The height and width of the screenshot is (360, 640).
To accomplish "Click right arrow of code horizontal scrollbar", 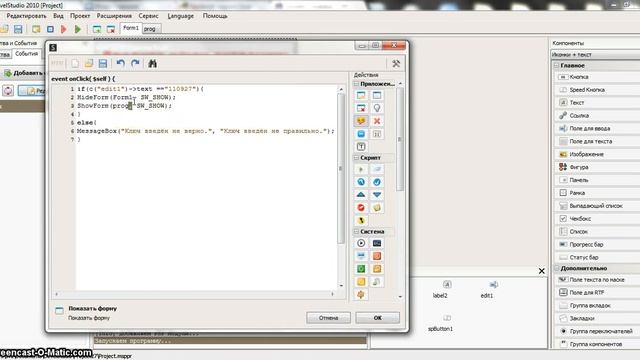I will (x=333, y=294).
